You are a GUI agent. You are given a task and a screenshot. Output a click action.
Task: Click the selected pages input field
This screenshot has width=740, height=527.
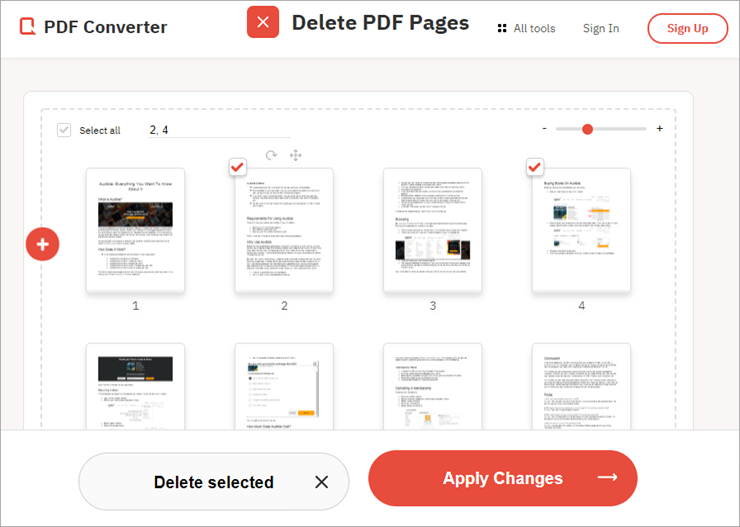[218, 130]
